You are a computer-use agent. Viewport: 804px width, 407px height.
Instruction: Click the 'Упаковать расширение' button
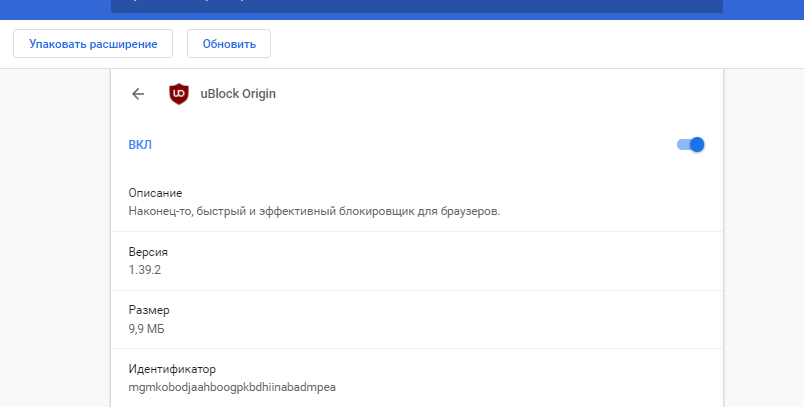pyautogui.click(x=93, y=44)
